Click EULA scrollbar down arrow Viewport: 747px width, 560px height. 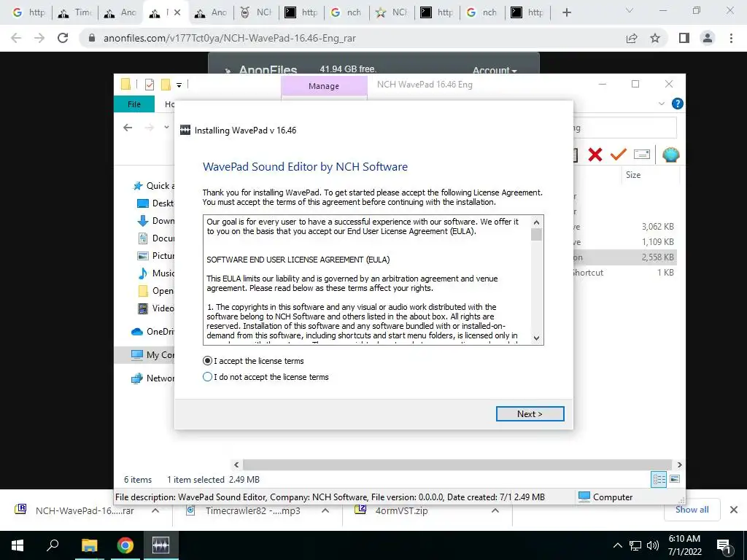tap(536, 338)
